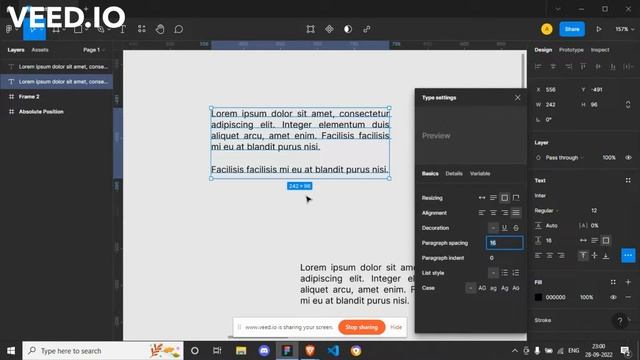Select auto height resizing in Type settings
The image size is (640, 360).
click(493, 198)
